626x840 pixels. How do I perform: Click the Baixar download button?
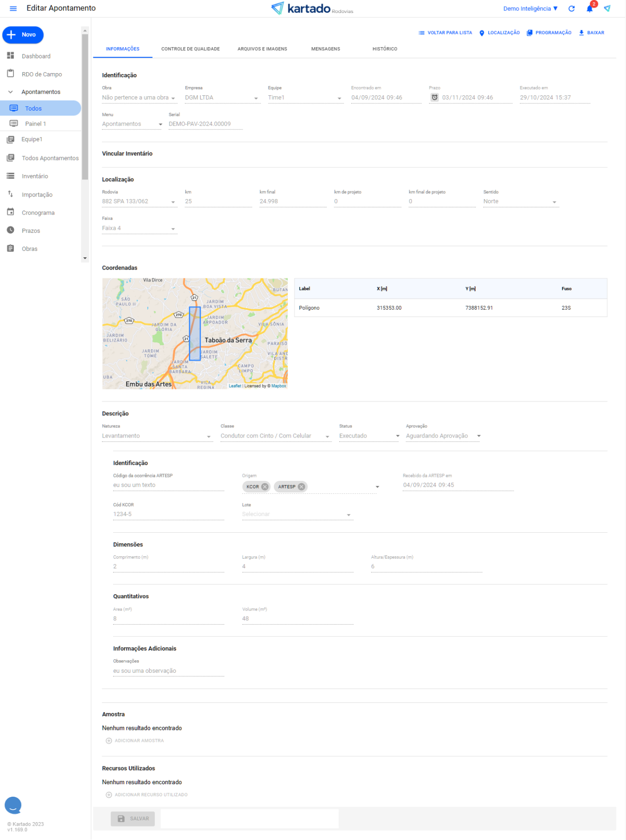pos(591,33)
